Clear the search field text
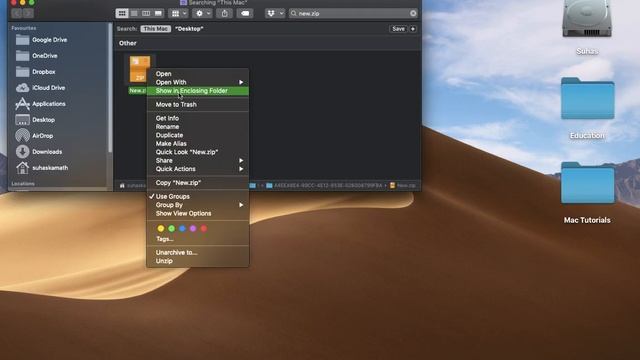Screen dimensions: 640x360 [413, 13]
